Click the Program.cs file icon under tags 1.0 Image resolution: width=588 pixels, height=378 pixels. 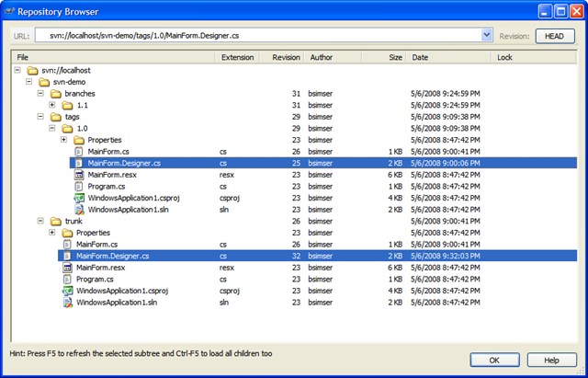coord(79,187)
